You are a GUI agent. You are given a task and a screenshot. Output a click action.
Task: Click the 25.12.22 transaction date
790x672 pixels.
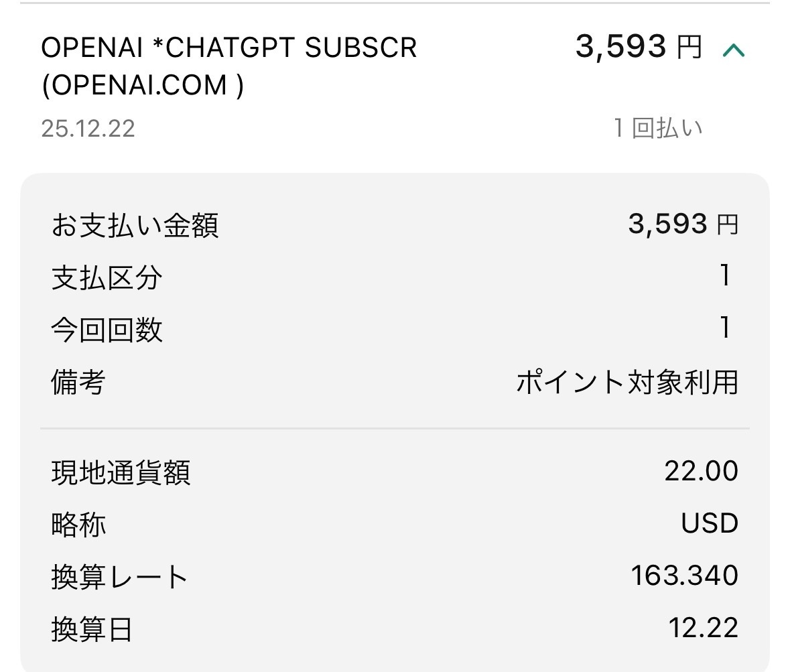tap(88, 128)
